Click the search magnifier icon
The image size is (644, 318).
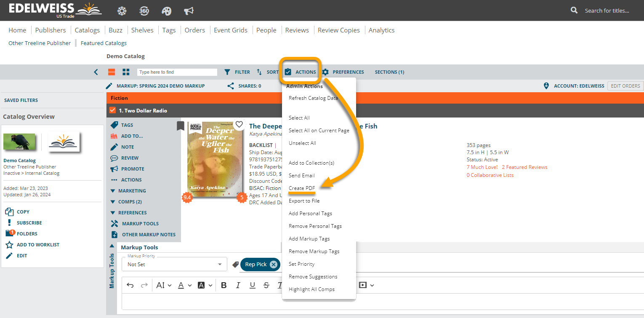pyautogui.click(x=574, y=10)
